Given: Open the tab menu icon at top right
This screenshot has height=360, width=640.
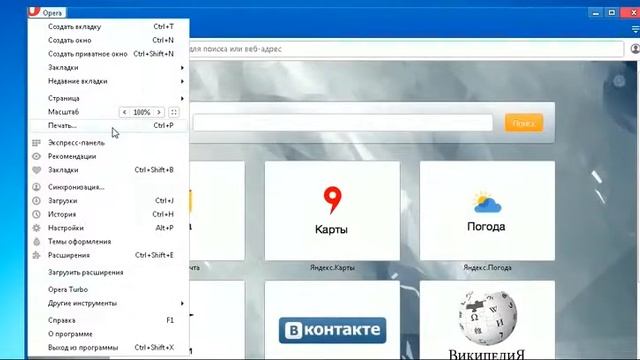Looking at the screenshot, I should tap(635, 29).
